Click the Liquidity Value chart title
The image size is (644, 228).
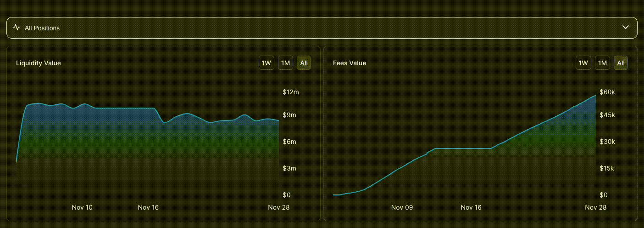coord(39,63)
